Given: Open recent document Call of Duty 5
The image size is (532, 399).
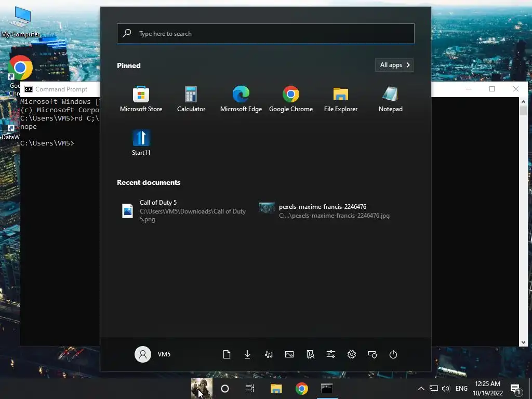Looking at the screenshot, I should click(x=184, y=211).
